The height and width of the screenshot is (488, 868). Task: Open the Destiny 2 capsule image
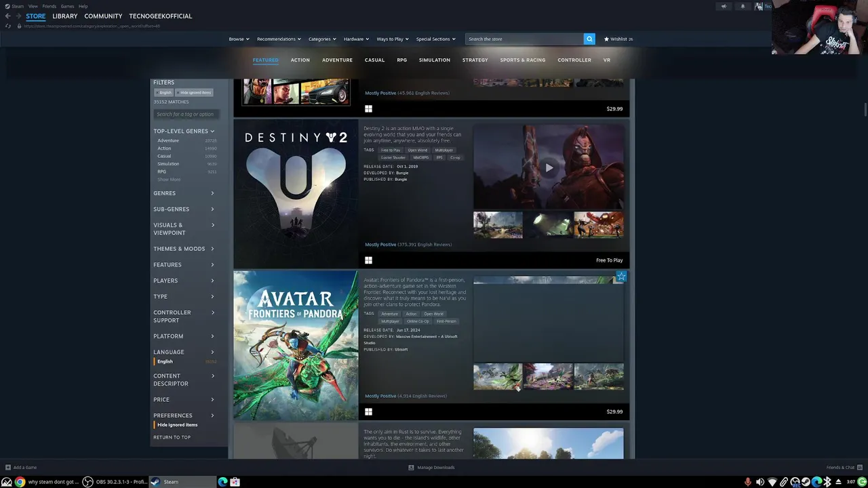[x=296, y=194]
